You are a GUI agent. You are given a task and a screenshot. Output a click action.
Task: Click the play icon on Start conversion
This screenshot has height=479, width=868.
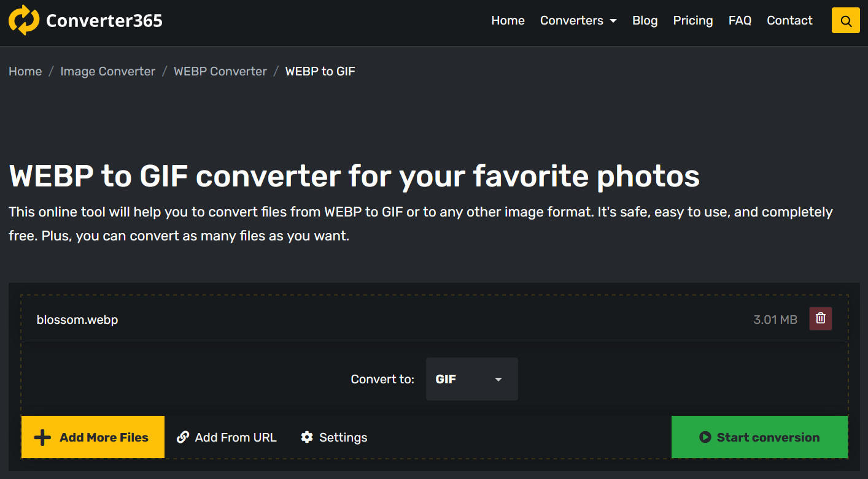coord(705,437)
